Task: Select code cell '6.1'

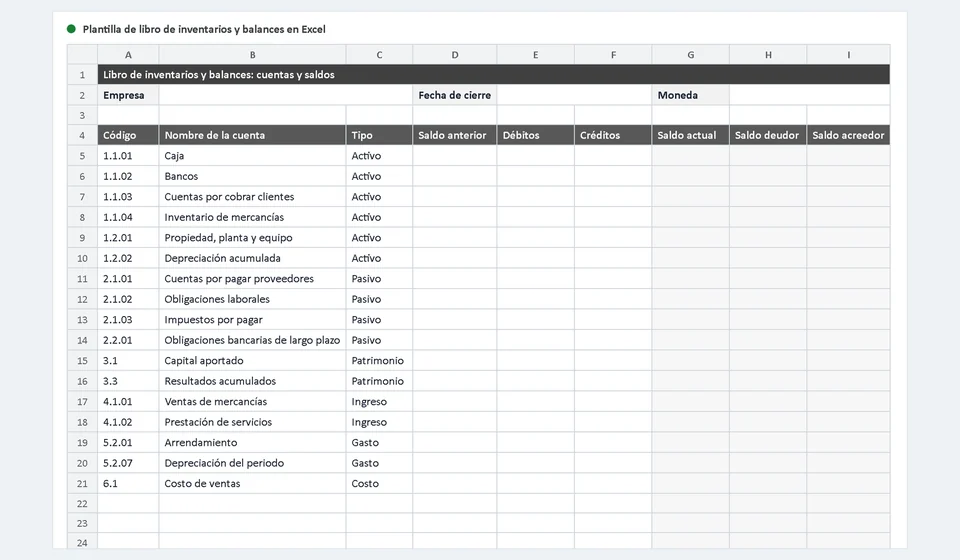Action: click(128, 483)
